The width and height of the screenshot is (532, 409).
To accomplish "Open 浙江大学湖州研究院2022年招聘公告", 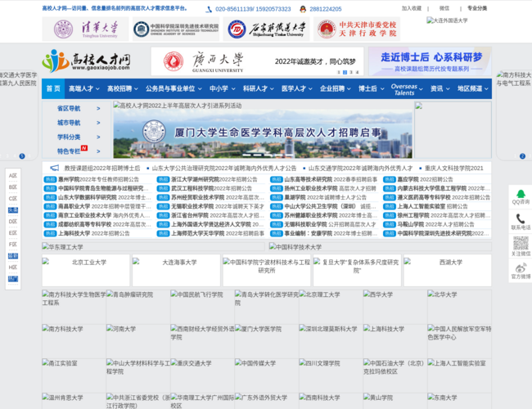I will tap(214, 179).
